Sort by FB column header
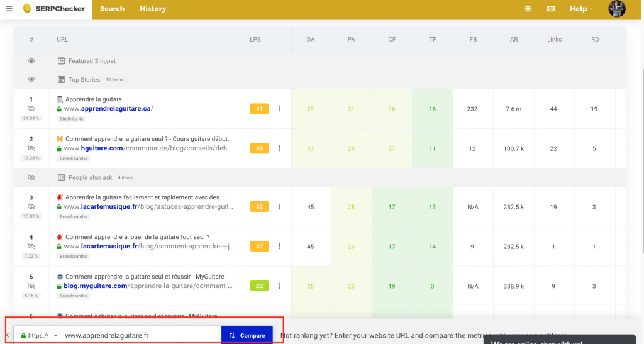644x344 pixels. pos(473,40)
